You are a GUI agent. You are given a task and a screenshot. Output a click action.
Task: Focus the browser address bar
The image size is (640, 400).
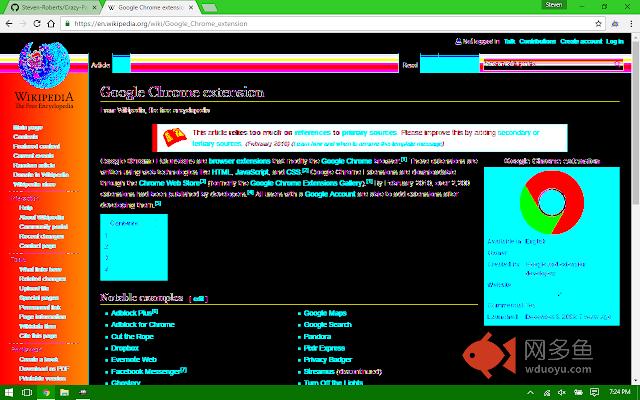(333, 24)
